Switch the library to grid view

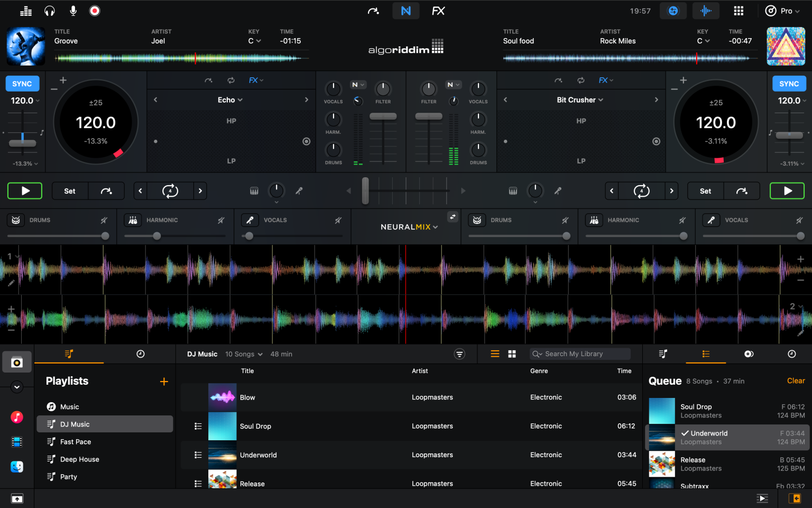point(511,353)
